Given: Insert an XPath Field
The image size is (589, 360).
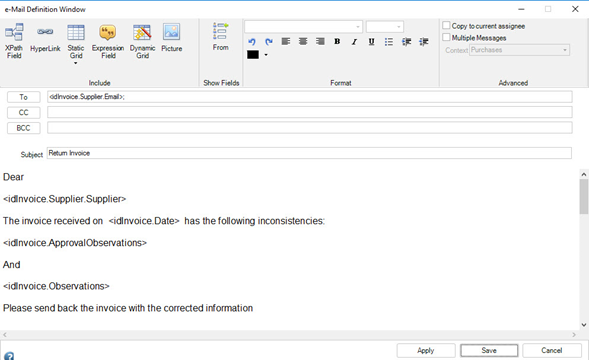Looking at the screenshot, I should click(14, 41).
